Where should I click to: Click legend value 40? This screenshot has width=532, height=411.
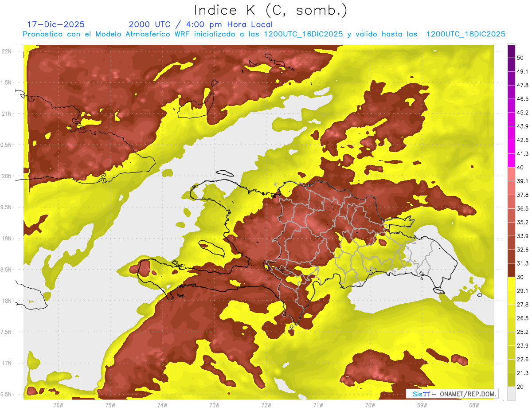[x=521, y=168]
